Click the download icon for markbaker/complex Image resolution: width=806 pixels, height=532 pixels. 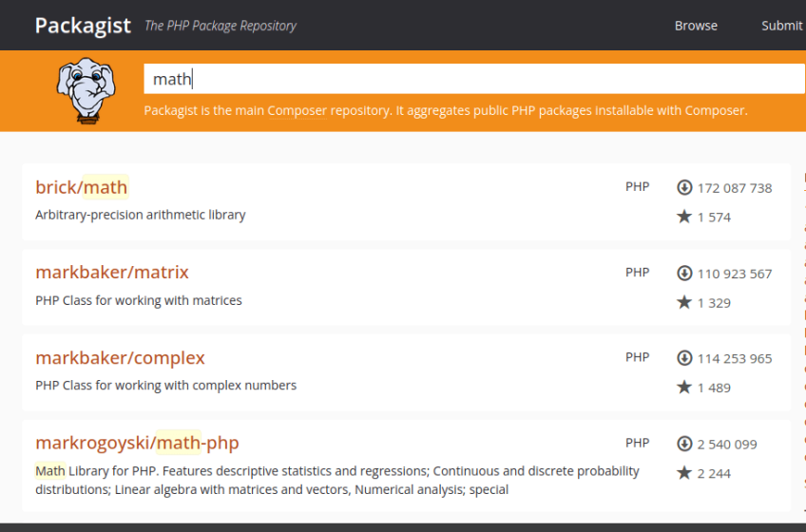pyautogui.click(x=684, y=358)
